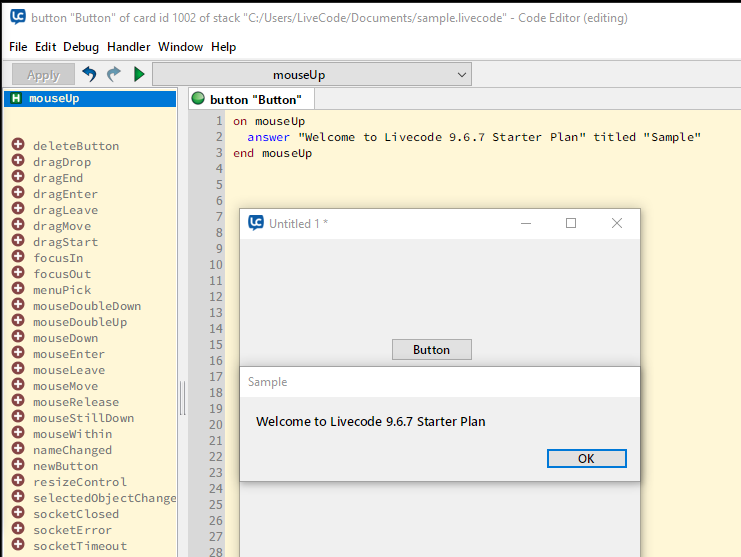Click the Button in Untitled 1 window
Screen dimensions: 741x557
tap(431, 350)
